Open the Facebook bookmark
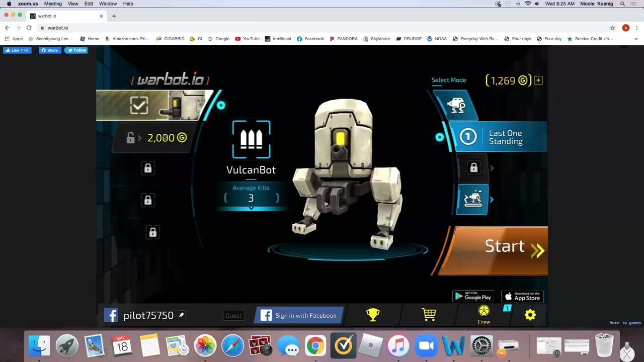The image size is (644, 362). 310,39
